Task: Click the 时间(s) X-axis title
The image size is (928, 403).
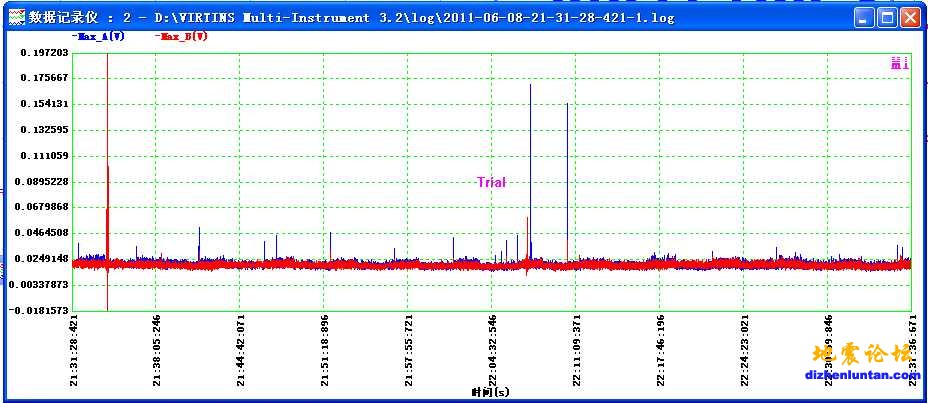Action: click(x=491, y=392)
